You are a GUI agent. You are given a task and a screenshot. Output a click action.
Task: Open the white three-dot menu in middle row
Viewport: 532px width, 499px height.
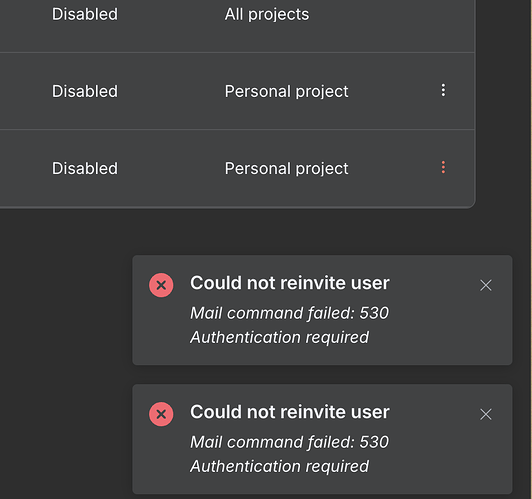point(443,90)
